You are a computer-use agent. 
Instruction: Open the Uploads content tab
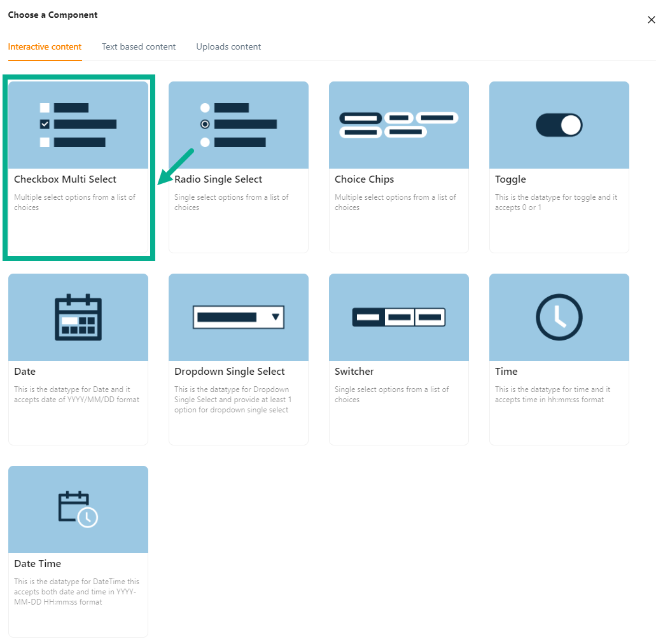tap(228, 47)
